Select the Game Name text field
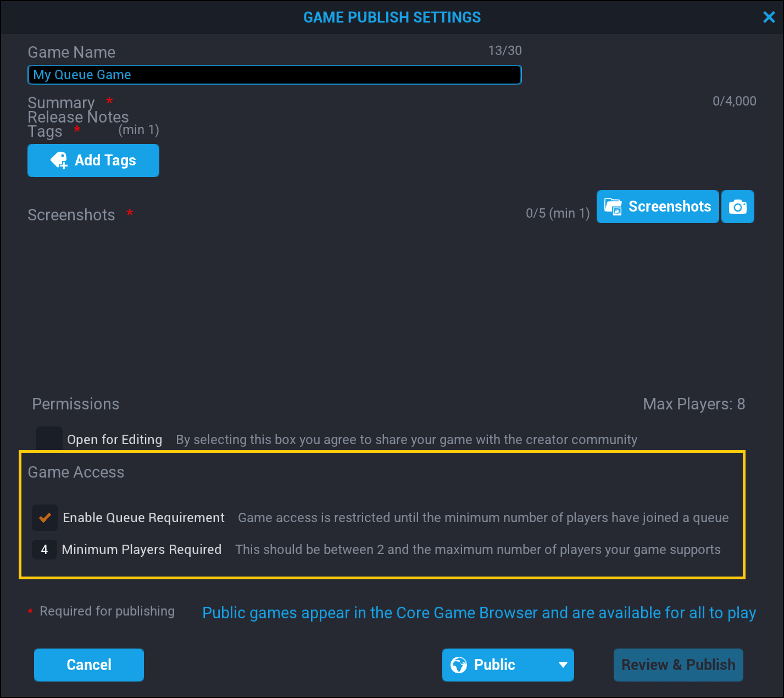Screen dimensions: 784x698 [x=275, y=74]
